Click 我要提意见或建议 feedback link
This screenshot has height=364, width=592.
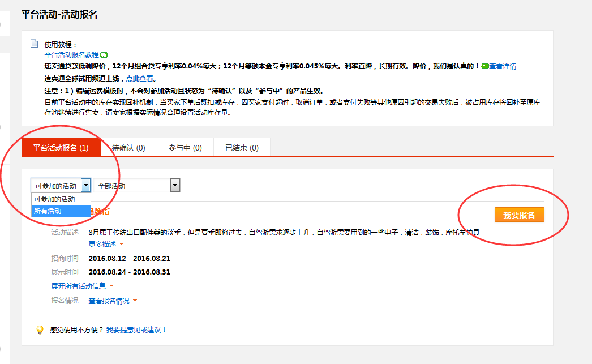pyautogui.click(x=136, y=329)
